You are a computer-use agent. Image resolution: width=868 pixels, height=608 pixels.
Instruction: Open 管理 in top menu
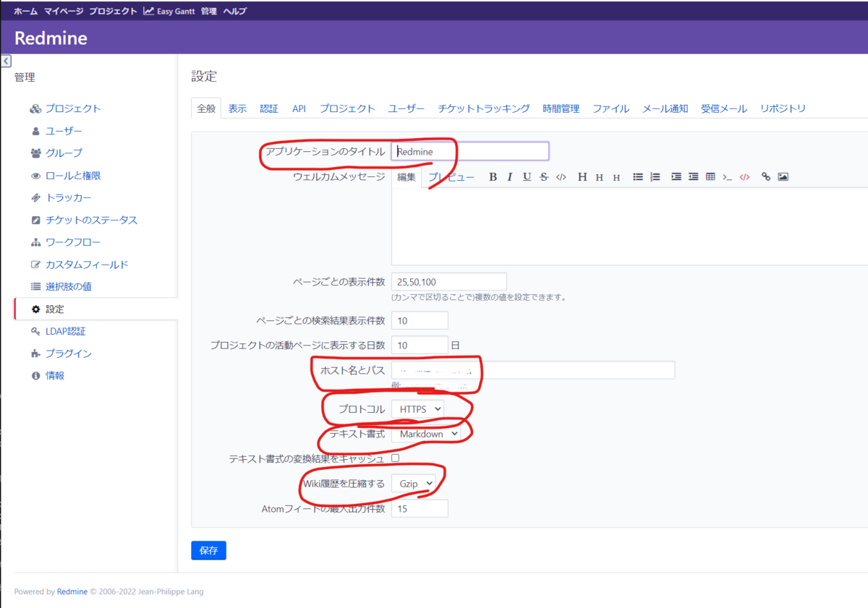point(208,11)
